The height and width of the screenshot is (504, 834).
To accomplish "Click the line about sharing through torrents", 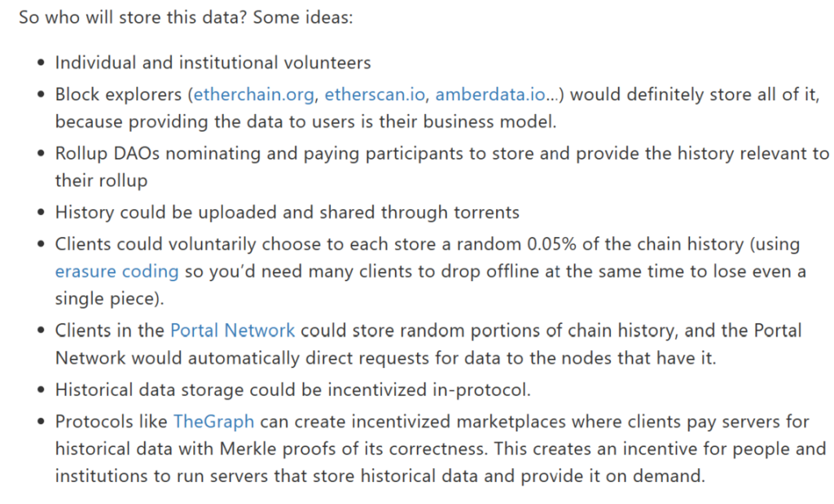I will tap(288, 213).
